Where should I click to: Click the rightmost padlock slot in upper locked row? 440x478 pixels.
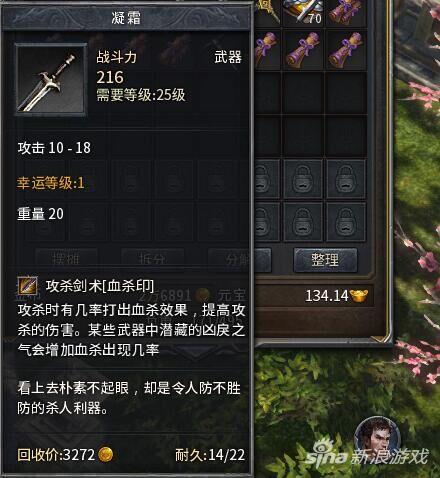click(x=346, y=179)
